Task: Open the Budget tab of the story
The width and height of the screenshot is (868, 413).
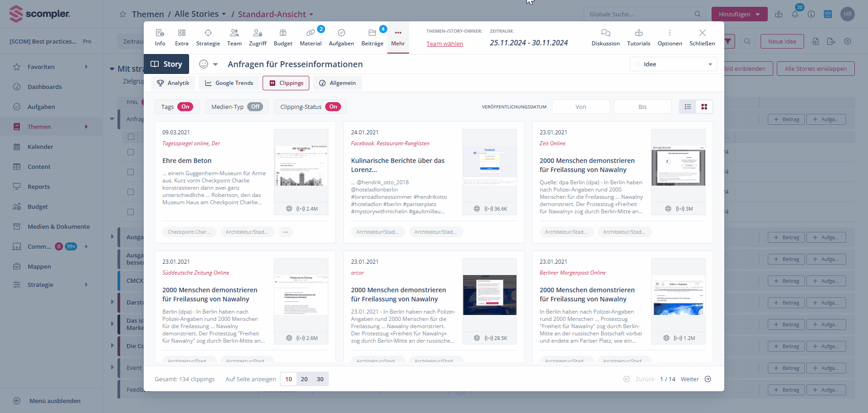Action: [283, 37]
